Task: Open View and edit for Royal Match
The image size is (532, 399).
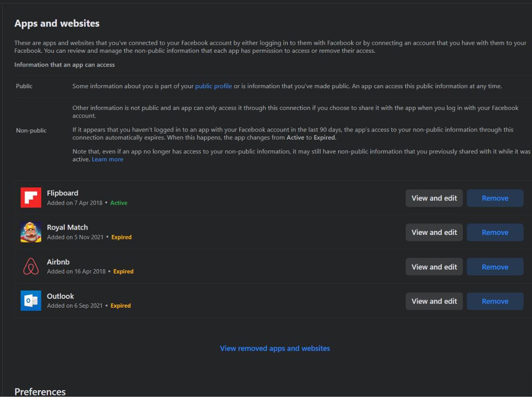Action: tap(434, 232)
